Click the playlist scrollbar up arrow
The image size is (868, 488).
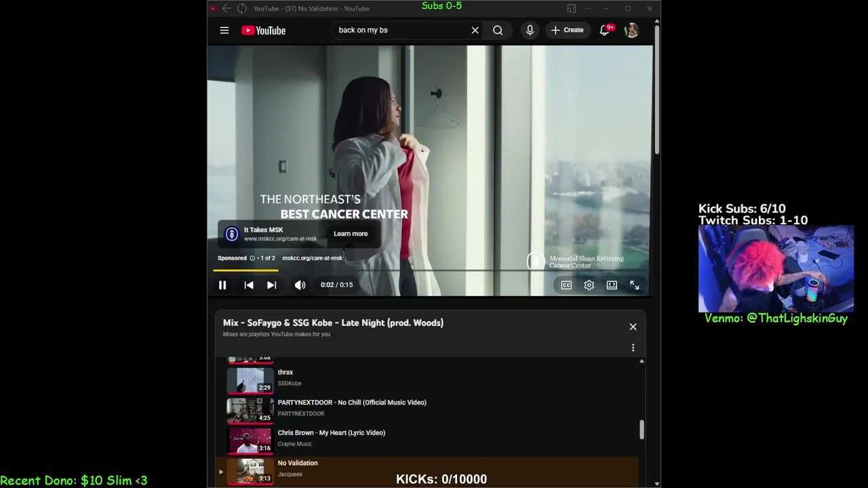click(x=642, y=361)
